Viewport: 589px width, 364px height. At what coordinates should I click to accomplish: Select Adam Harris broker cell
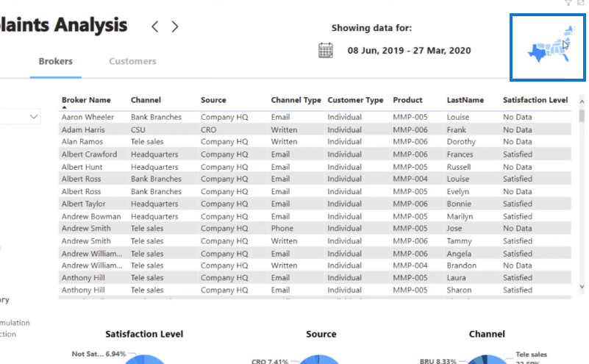click(x=83, y=129)
